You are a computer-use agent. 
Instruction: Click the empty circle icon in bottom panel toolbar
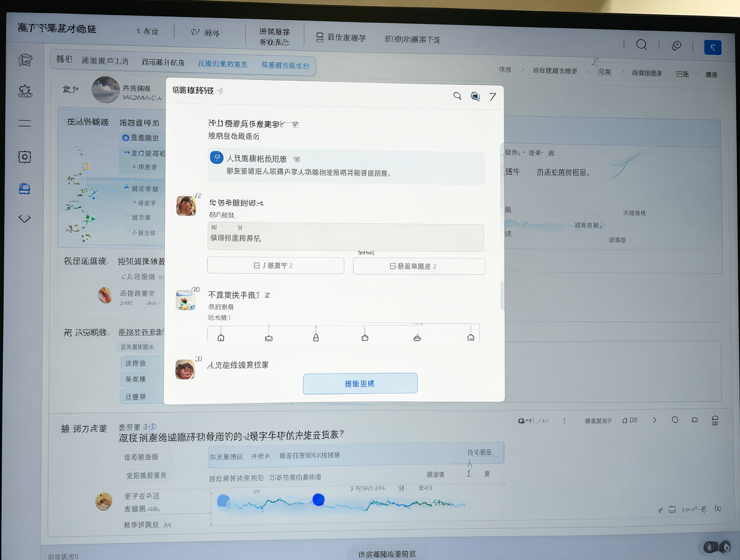tap(675, 419)
